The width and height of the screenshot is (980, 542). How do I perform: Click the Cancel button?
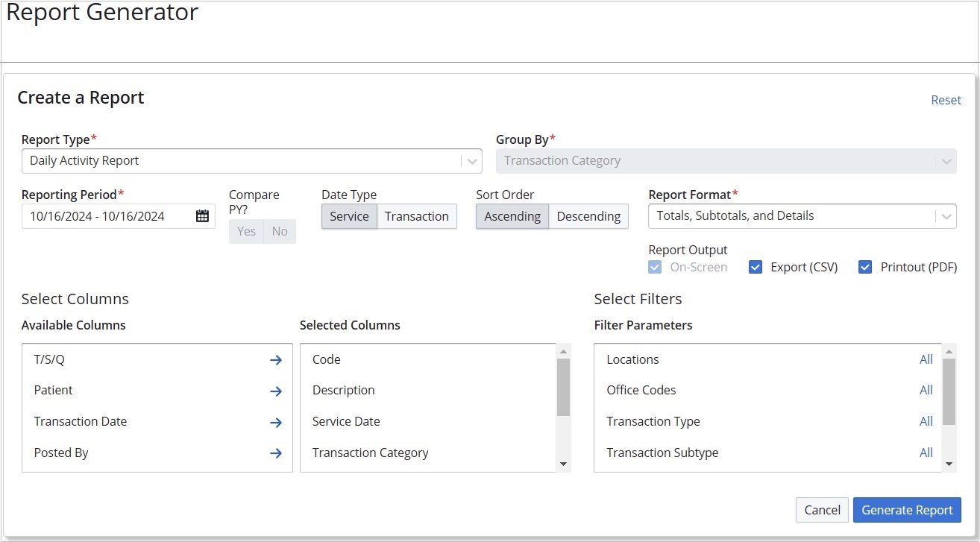822,510
